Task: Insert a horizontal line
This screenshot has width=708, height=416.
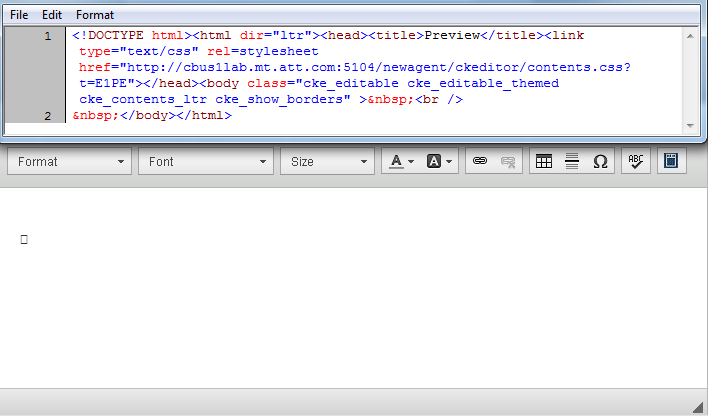Action: [572, 161]
